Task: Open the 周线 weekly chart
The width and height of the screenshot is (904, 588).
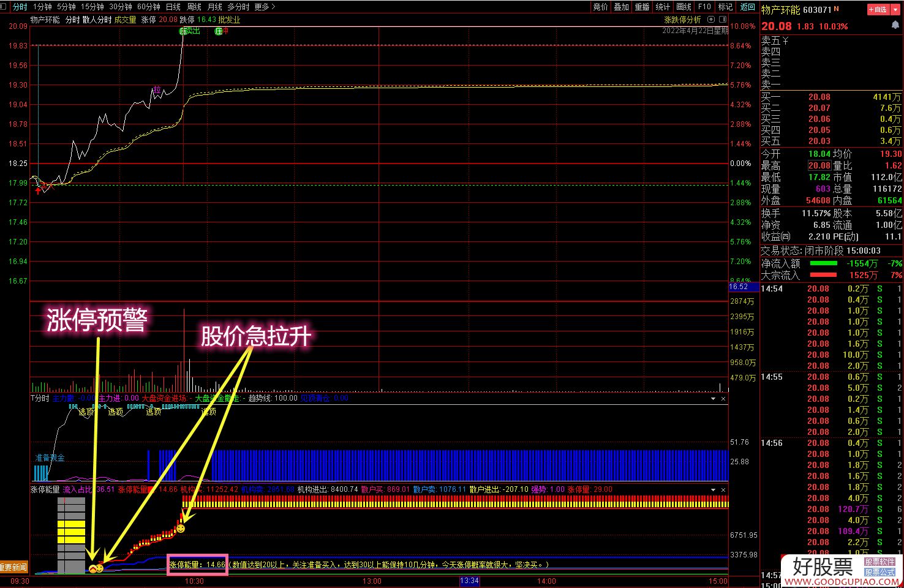Action: pyautogui.click(x=194, y=7)
